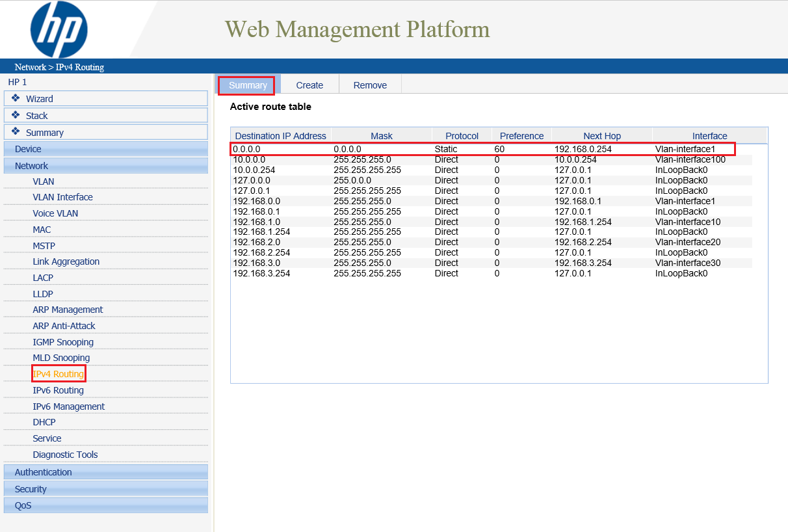The height and width of the screenshot is (532, 788).
Task: Go to Voice VLAN settings
Action: pos(55,213)
